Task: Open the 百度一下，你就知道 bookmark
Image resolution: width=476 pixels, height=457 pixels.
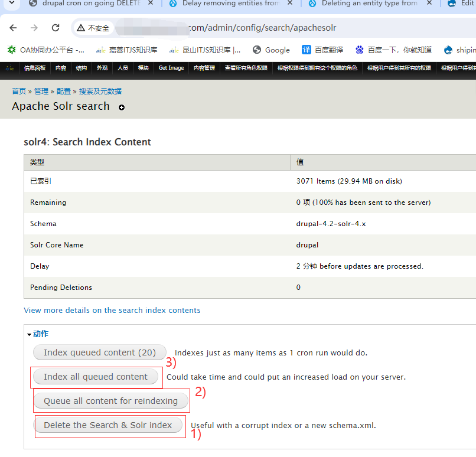Action: point(393,50)
